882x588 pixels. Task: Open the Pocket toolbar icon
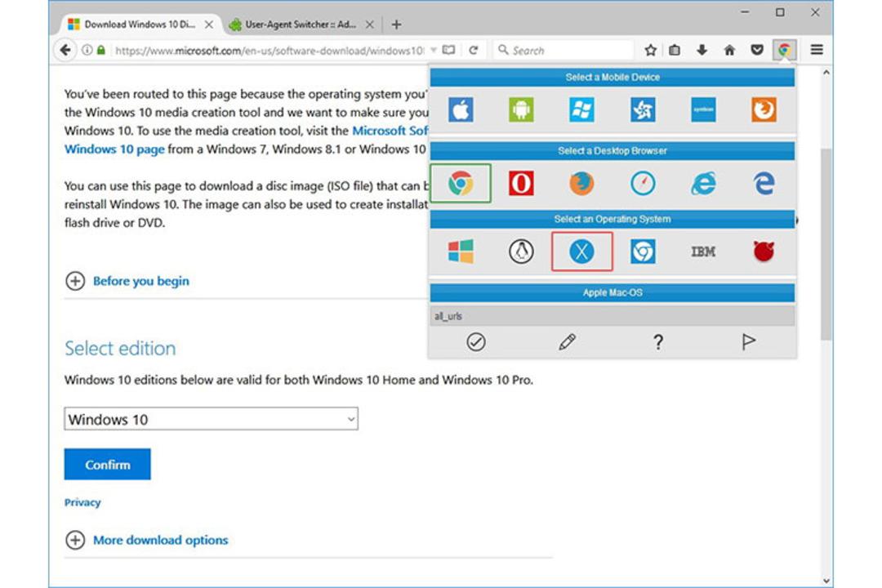point(757,50)
